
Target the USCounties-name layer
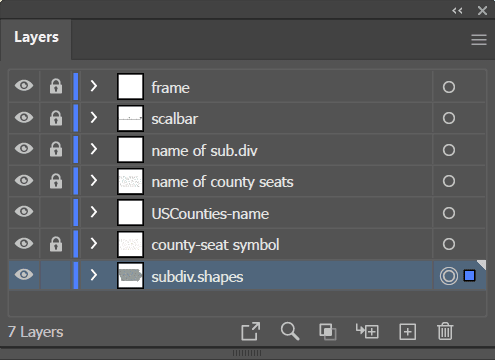449,213
